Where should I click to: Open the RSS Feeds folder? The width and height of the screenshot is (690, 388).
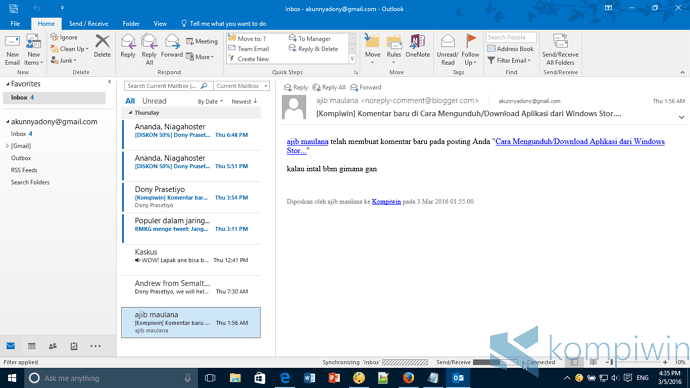coord(24,170)
